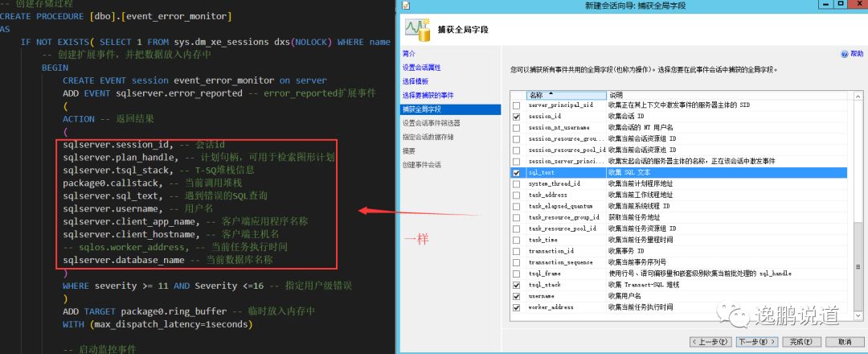
Task: Select the 指定会话数据存储 step in the sidebar
Action: tap(428, 137)
